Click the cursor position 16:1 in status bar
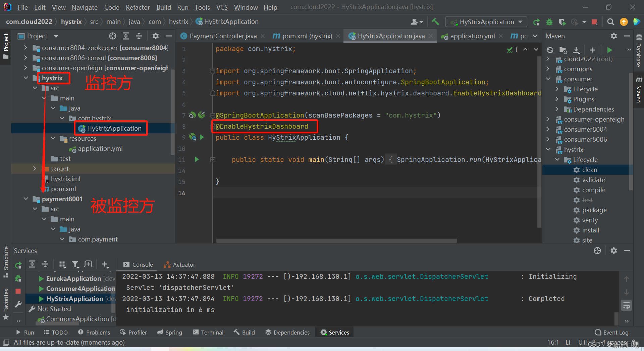The width and height of the screenshot is (644, 351). [553, 342]
